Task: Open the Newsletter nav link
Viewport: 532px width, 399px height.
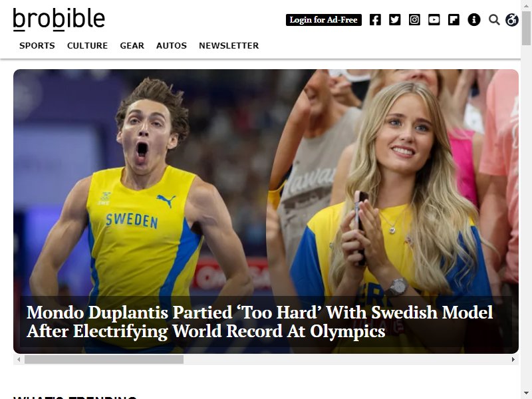Action: tap(229, 45)
